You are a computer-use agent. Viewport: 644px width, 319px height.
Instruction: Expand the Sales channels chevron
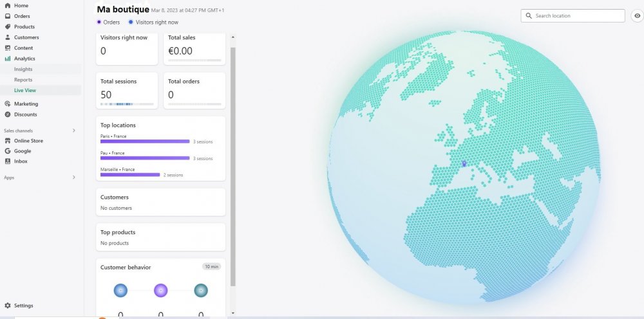tap(74, 131)
